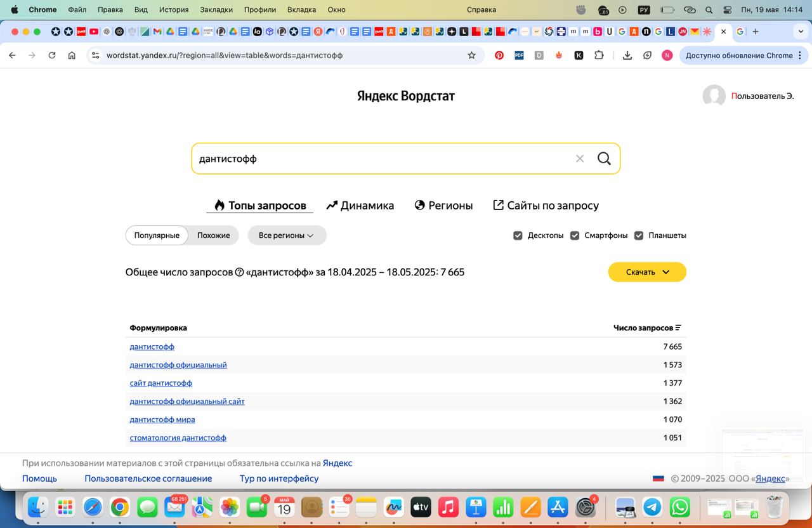The width and height of the screenshot is (812, 528).
Task: Open the Chrome three-dot menu
Action: pos(801,55)
